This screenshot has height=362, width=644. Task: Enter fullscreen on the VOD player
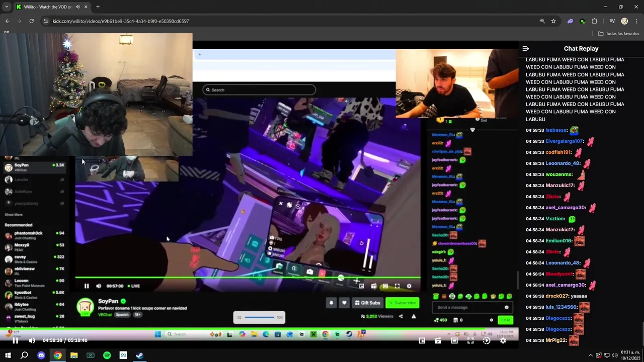(x=470, y=340)
